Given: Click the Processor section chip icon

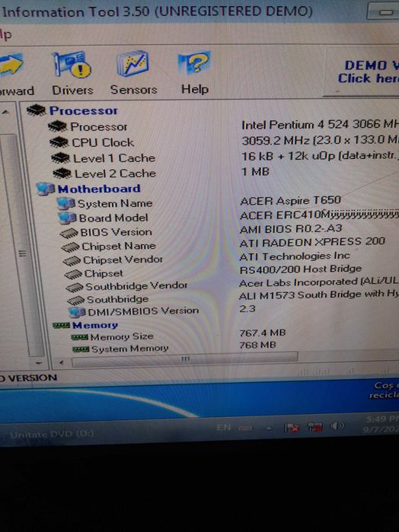Looking at the screenshot, I should coord(36,110).
